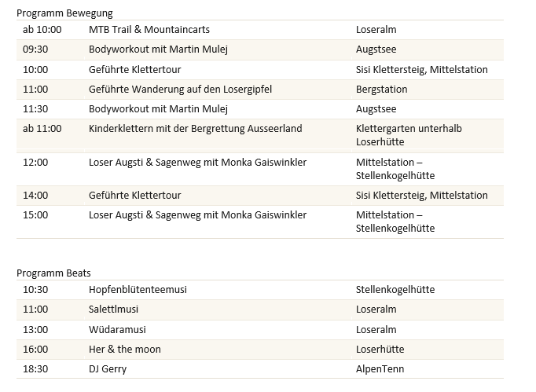
Task: Click the DJ Gerry entry
Action: (108, 369)
